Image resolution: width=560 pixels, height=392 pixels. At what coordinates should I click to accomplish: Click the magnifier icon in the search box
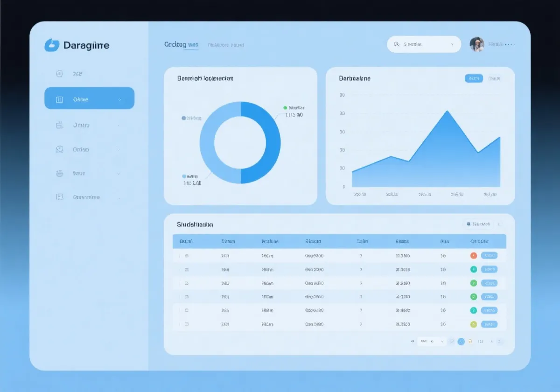[397, 44]
